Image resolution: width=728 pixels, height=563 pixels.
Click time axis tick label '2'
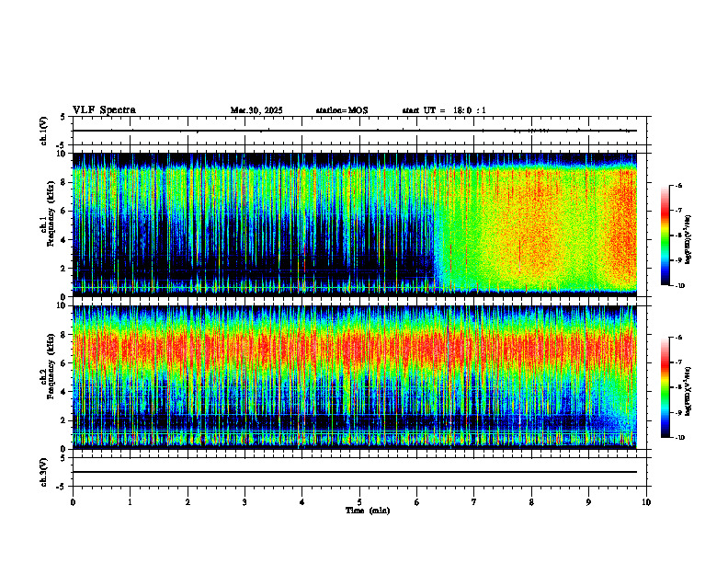188,502
